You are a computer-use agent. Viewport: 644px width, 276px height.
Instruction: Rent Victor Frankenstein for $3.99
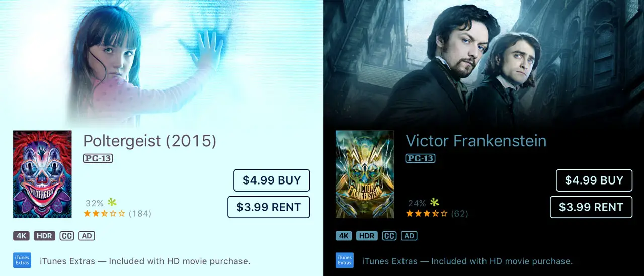[591, 207]
